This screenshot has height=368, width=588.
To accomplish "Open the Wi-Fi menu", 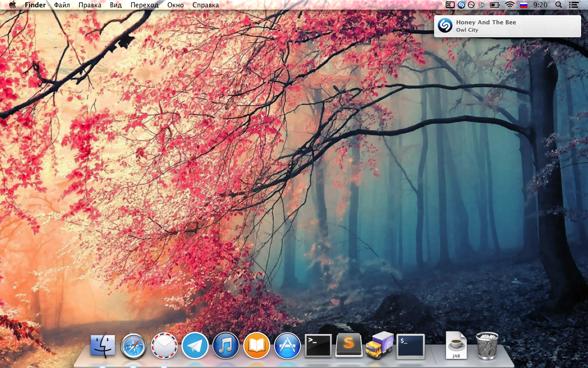I will click(x=509, y=5).
